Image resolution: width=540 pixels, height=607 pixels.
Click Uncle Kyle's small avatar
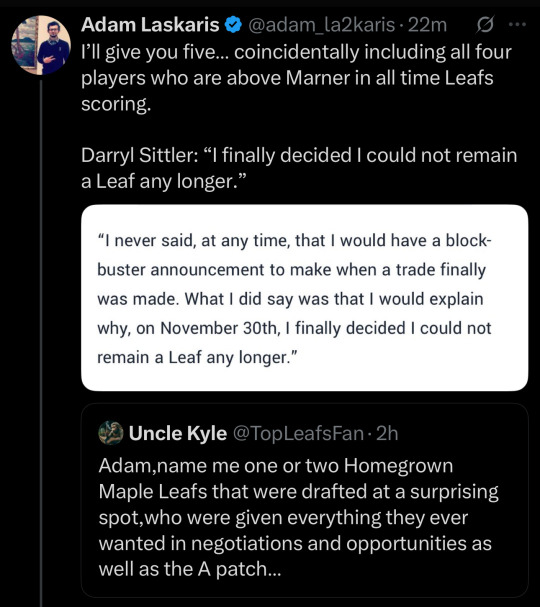point(111,432)
